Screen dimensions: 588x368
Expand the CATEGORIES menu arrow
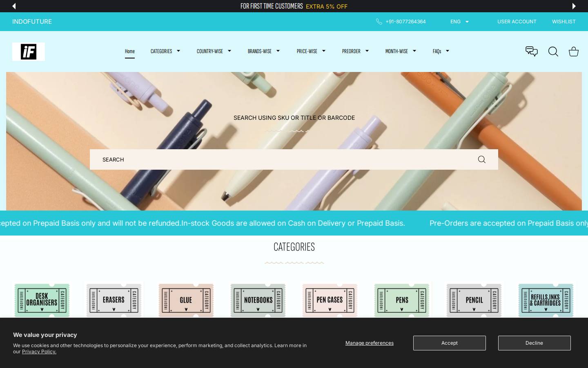(178, 51)
